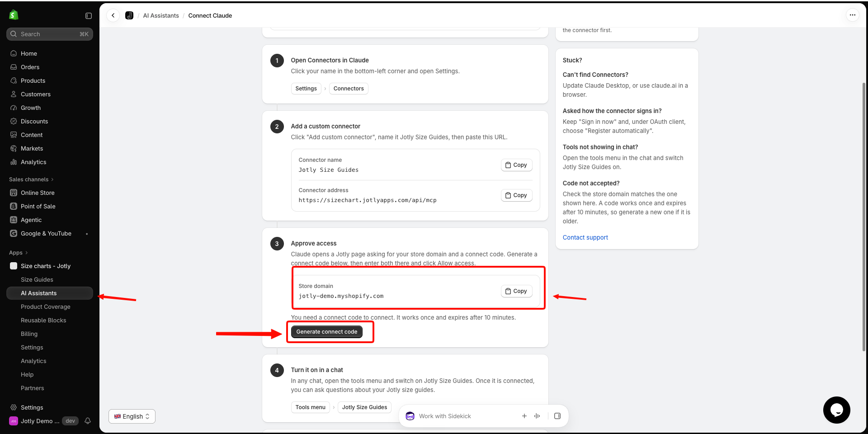Screen dimensions: 868x434
Task: Expand Apps section
Action: [19, 253]
